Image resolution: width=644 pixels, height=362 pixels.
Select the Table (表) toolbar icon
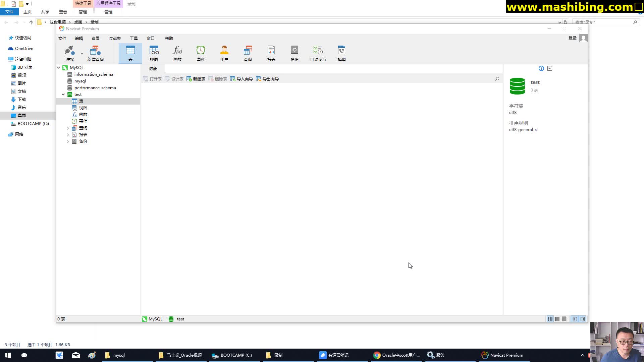pyautogui.click(x=130, y=54)
